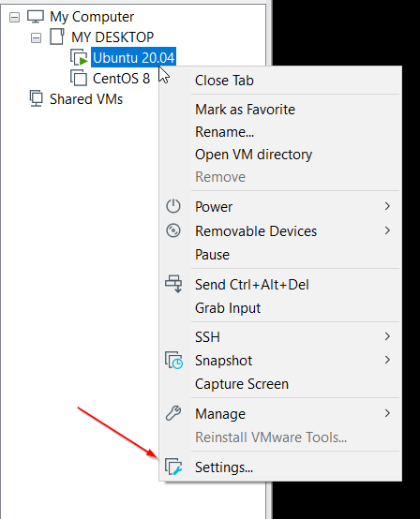Choose Mark as Favorite
420x519 pixels.
tap(280, 110)
